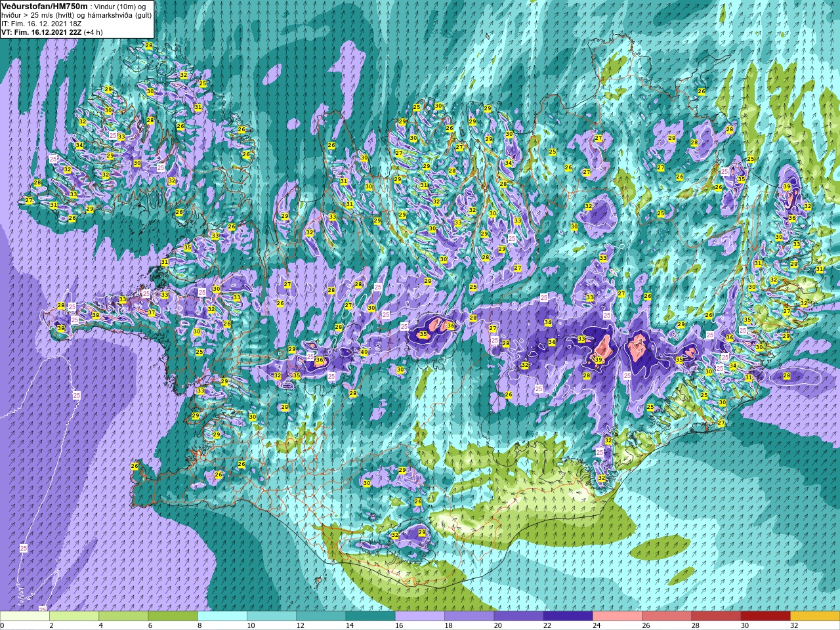Viewport: 840px width, 630px height.
Task: Click the "4" tick label on the legend
Action: pos(100,625)
